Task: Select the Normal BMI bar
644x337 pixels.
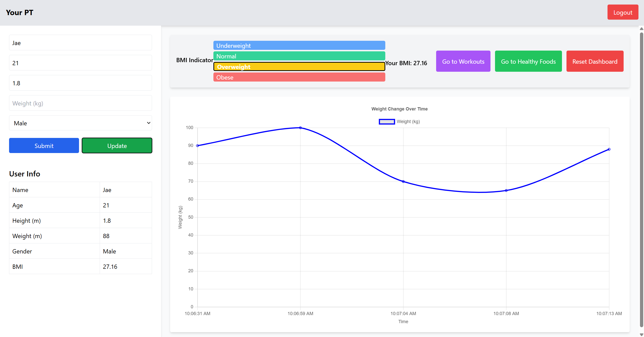Action: click(x=299, y=56)
